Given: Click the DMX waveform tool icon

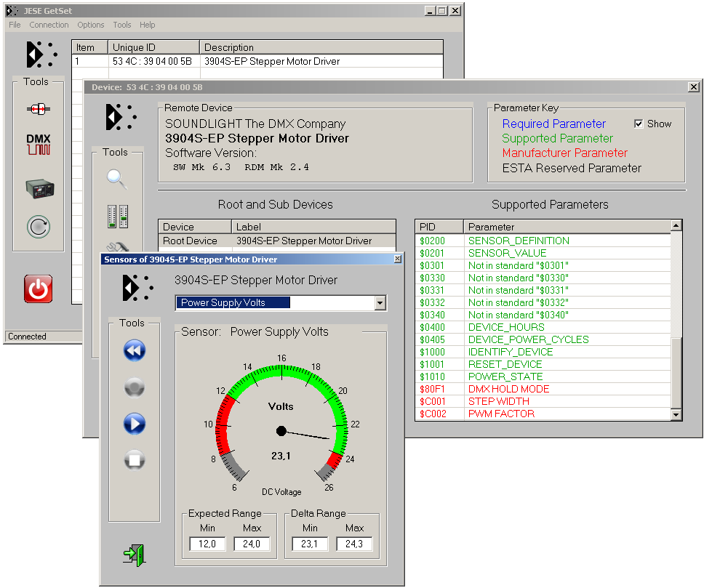Looking at the screenshot, I should pos(39,144).
